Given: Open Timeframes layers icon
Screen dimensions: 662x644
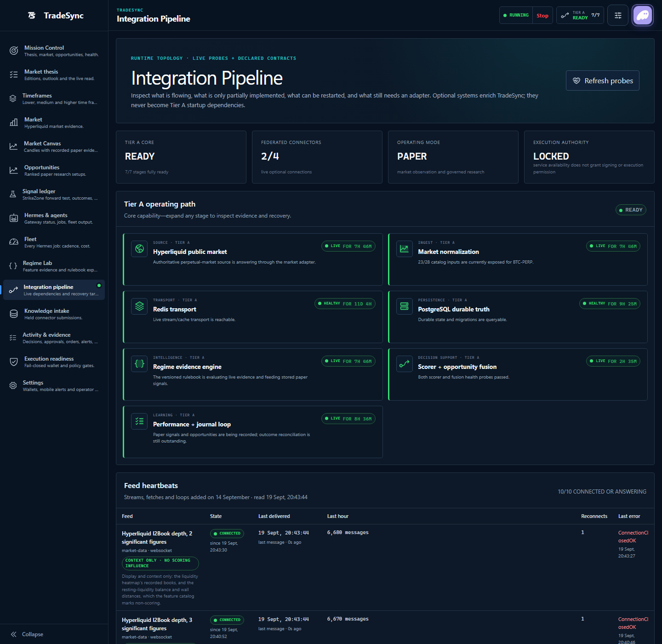Looking at the screenshot, I should click(13, 98).
